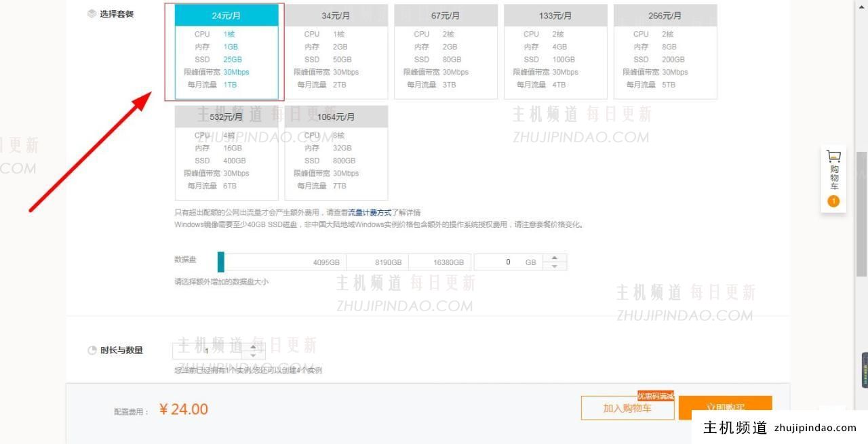Click the 请选择额外增加的数据盘大小 hint

click(x=221, y=281)
